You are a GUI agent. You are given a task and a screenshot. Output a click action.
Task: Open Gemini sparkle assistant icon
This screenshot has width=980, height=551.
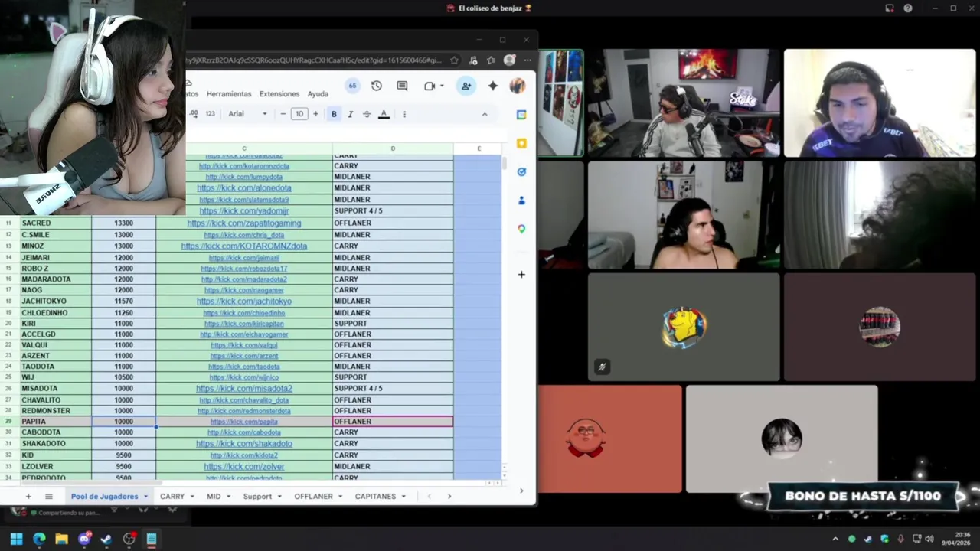click(493, 86)
